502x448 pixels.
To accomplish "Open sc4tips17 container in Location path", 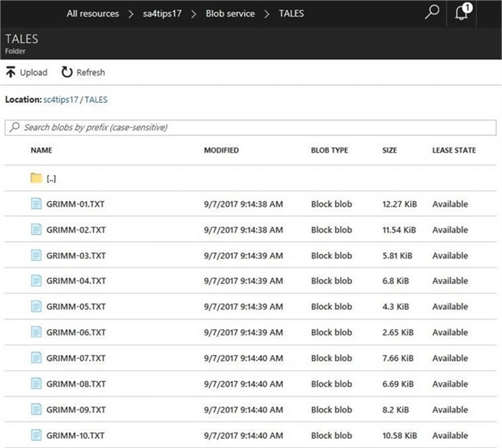I will (61, 100).
